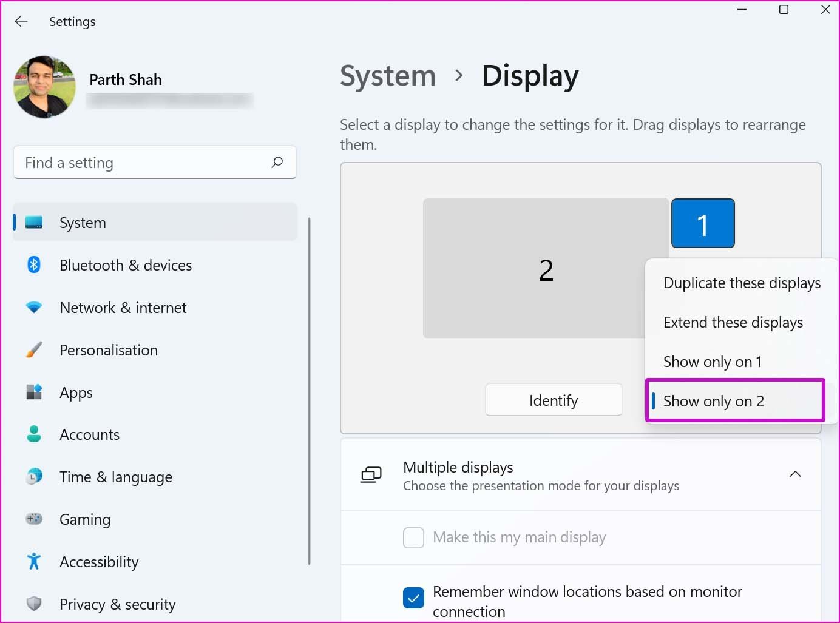The height and width of the screenshot is (623, 840).
Task: Click the search magnifier in Find a setting
Action: click(x=277, y=162)
